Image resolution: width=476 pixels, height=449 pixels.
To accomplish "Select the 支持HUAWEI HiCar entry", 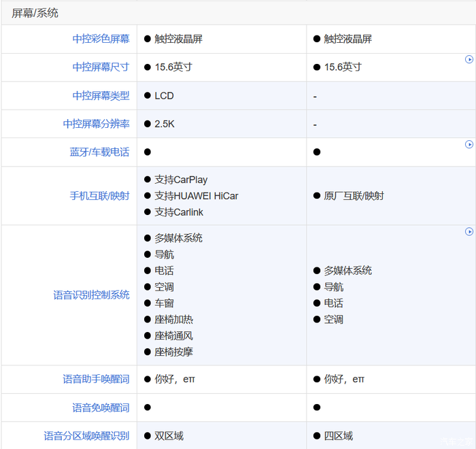I will coord(196,196).
